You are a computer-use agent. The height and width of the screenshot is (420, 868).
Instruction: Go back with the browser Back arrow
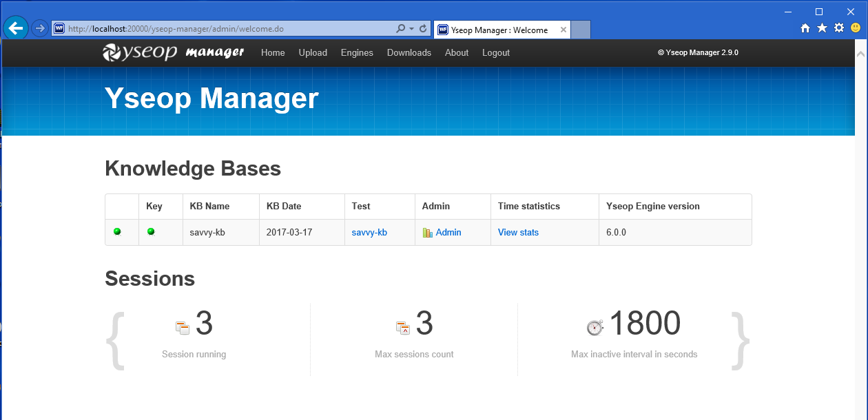pyautogui.click(x=16, y=28)
